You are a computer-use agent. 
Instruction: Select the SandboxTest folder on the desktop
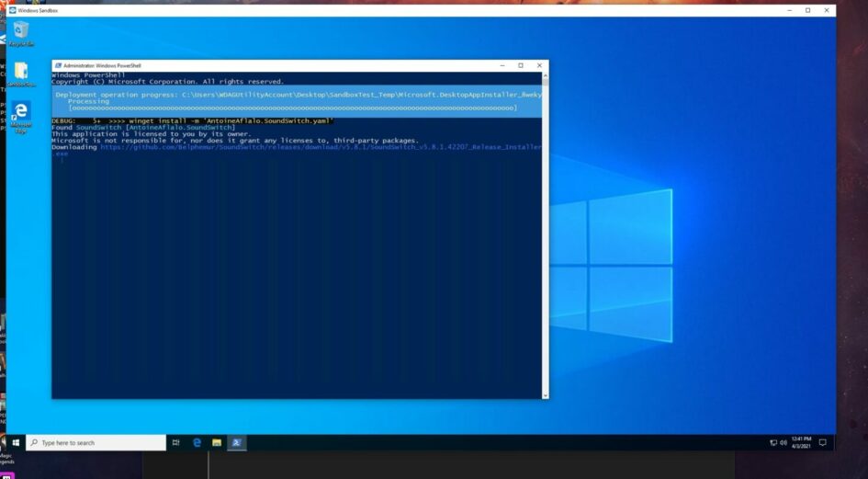21,74
